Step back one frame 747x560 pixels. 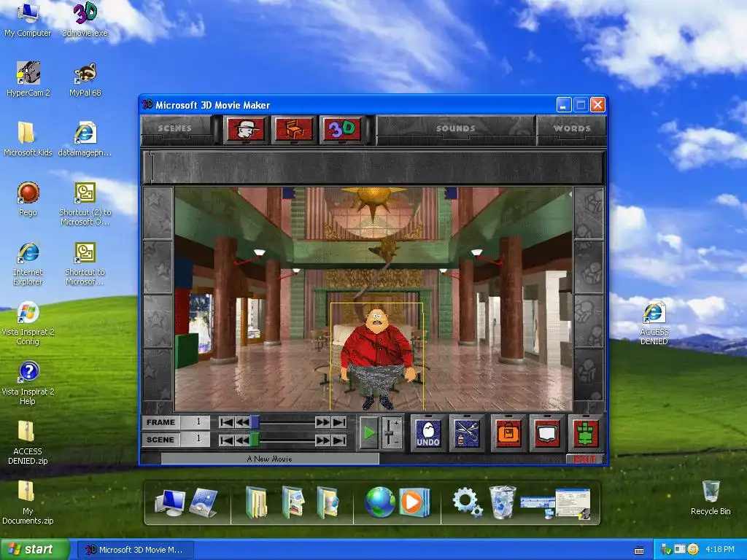(242, 422)
